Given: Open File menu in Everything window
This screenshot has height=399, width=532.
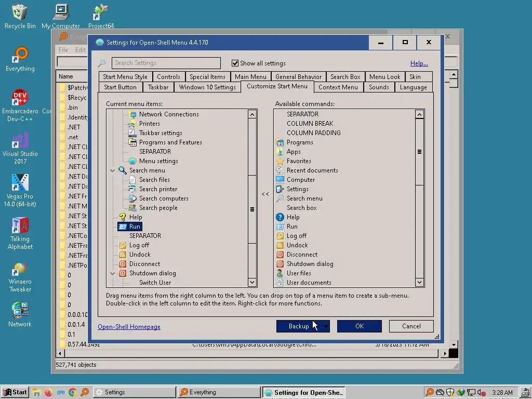Looking at the screenshot, I should pos(63,50).
